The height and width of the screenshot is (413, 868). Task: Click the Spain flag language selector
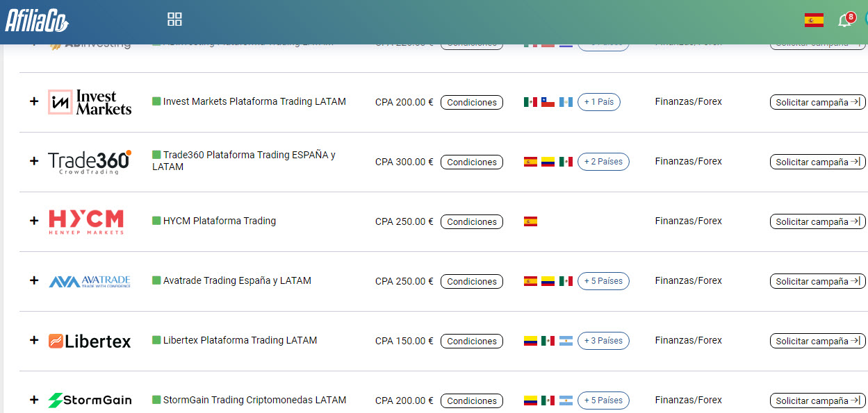[x=814, y=20]
